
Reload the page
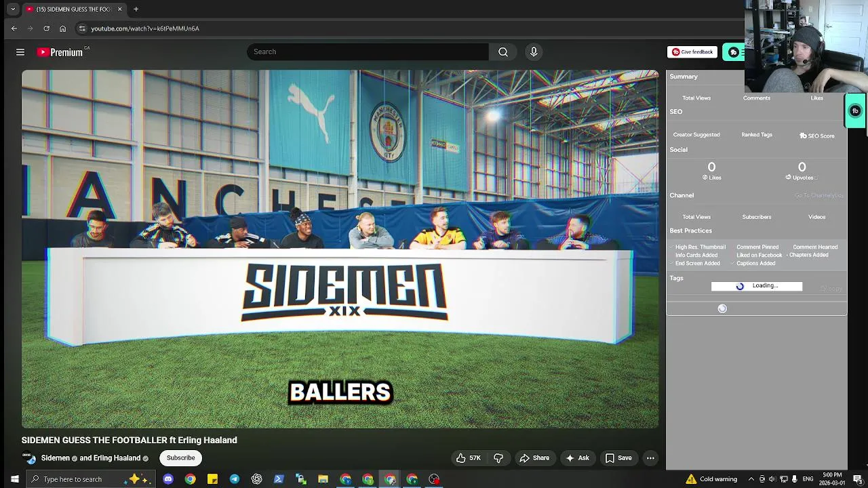(46, 28)
